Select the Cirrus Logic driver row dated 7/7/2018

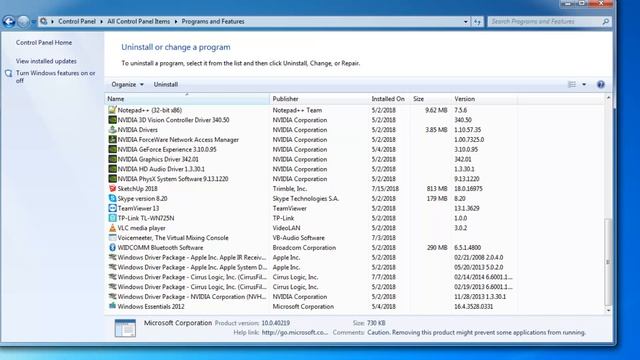309,277
